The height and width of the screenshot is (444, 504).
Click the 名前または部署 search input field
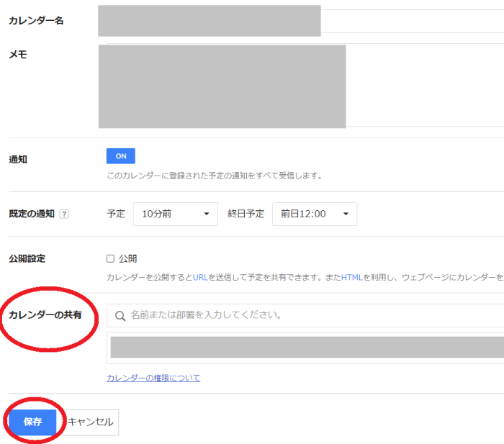point(305,315)
